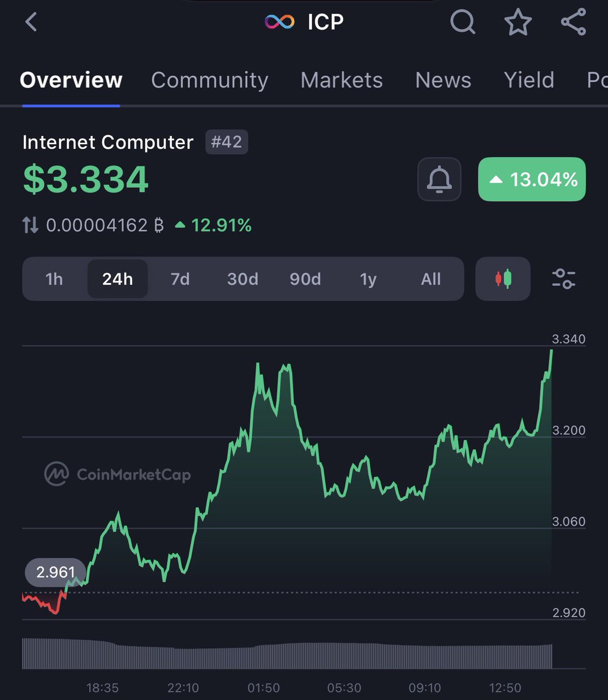608x700 pixels.
Task: Open the Yield tab
Action: click(529, 80)
